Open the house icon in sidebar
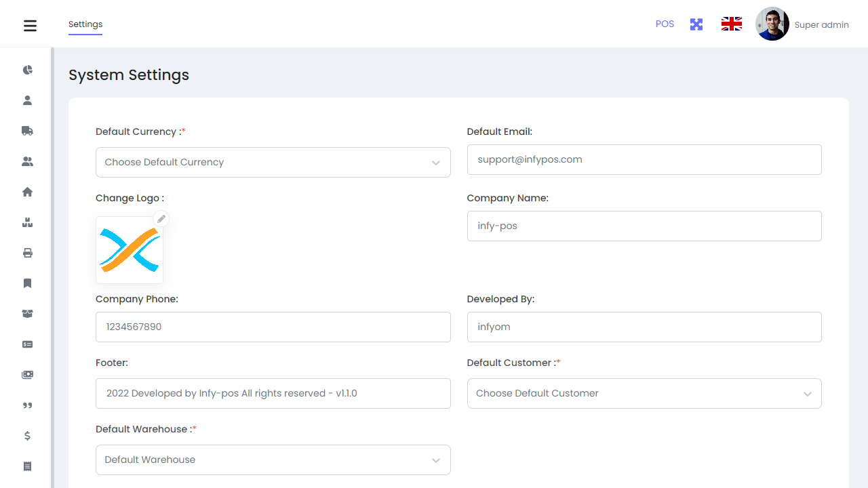The width and height of the screenshot is (868, 488). tap(27, 192)
